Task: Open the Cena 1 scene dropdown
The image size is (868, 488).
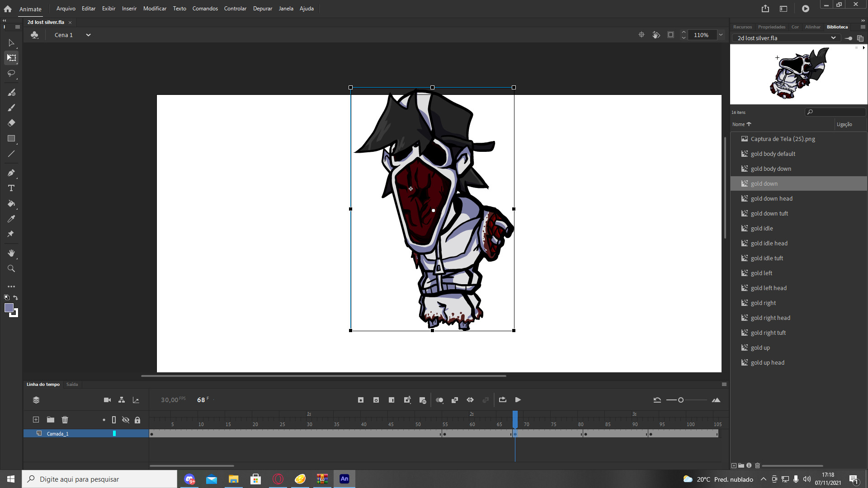Action: [88, 35]
